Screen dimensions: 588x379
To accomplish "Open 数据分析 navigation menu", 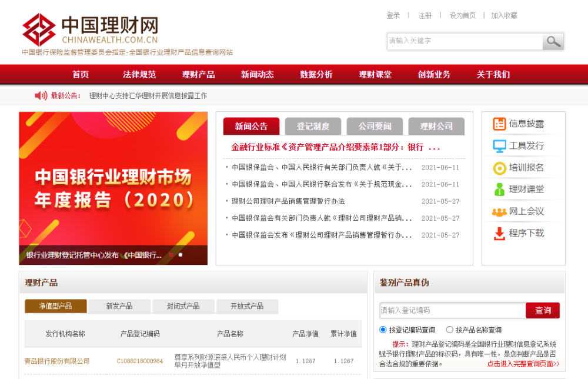I will [x=316, y=74].
